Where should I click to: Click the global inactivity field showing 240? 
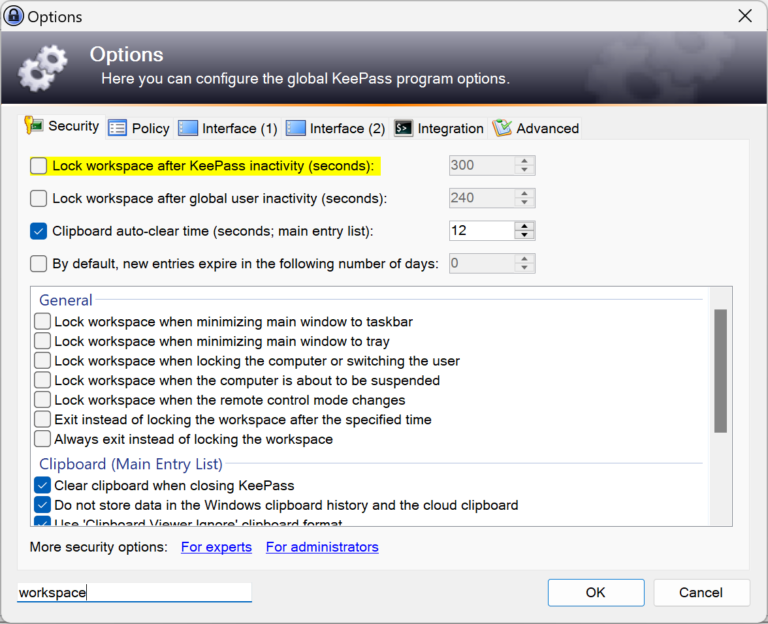tap(481, 198)
